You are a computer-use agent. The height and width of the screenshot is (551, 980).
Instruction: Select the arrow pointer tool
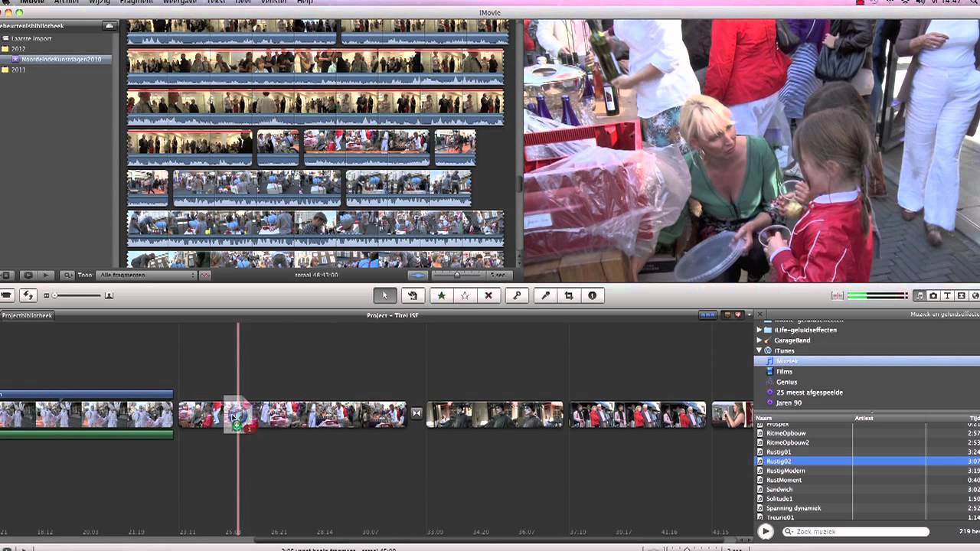pos(385,295)
